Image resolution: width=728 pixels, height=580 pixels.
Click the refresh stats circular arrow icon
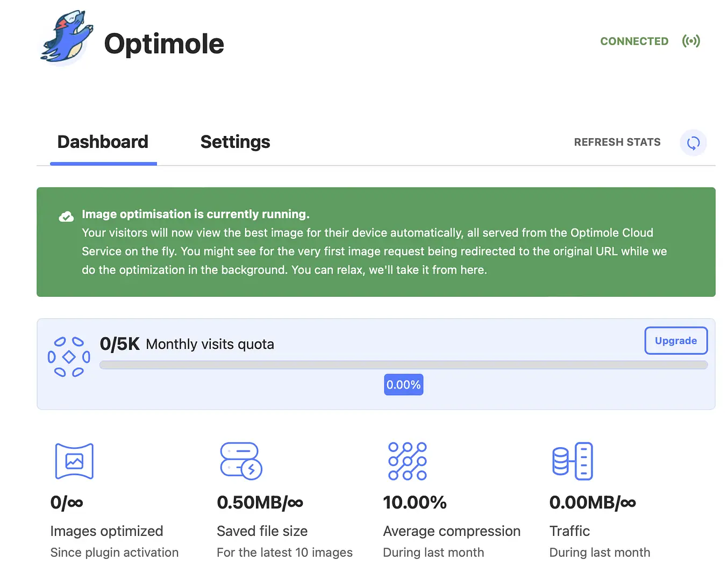tap(693, 142)
